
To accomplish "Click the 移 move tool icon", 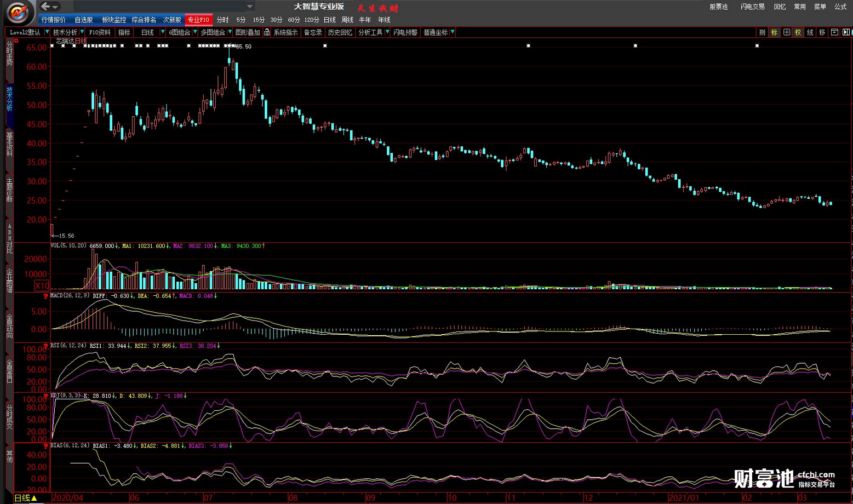I will (822, 32).
